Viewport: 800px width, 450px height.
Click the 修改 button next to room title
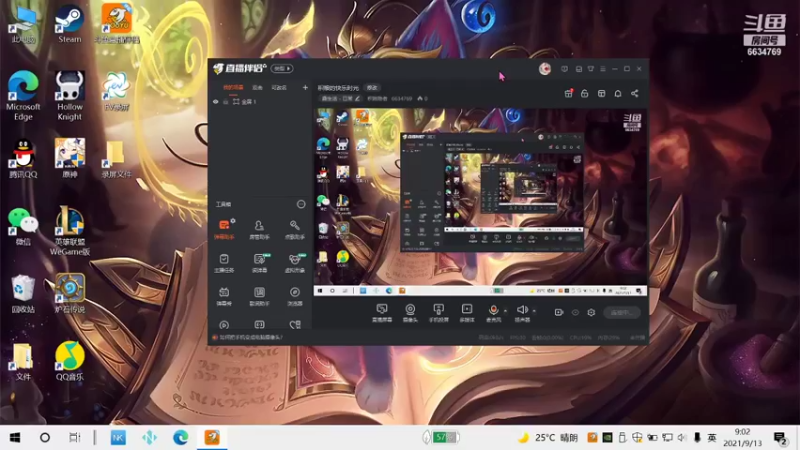(x=372, y=88)
